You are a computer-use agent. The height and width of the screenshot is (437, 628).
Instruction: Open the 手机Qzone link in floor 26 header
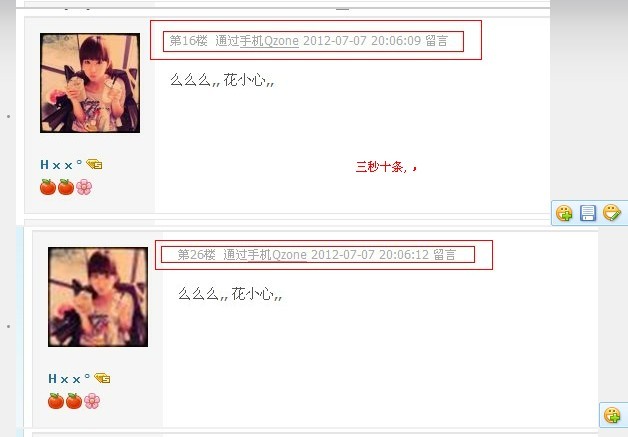click(277, 255)
